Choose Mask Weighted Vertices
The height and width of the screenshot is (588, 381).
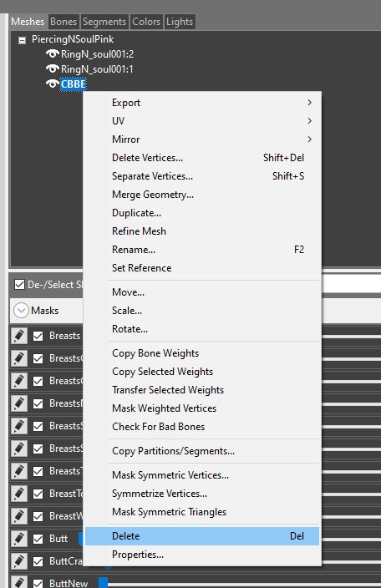pos(202,408)
